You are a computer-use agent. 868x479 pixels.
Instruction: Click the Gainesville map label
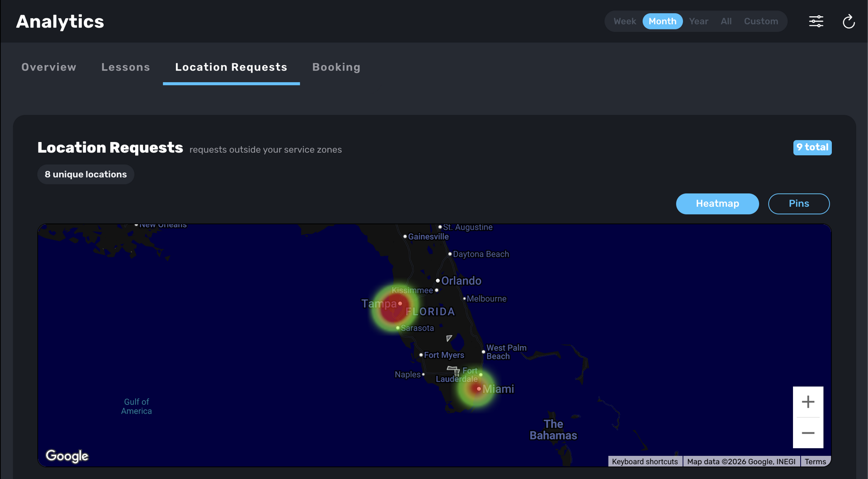coord(428,237)
